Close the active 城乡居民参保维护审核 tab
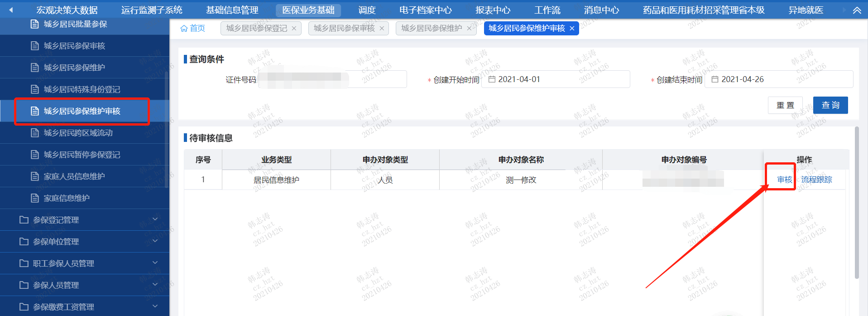The width and height of the screenshot is (868, 316). coord(572,29)
